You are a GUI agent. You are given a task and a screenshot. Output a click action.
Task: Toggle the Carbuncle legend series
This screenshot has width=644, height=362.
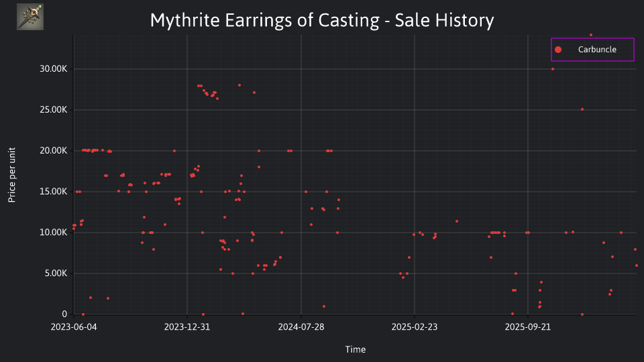(x=592, y=50)
